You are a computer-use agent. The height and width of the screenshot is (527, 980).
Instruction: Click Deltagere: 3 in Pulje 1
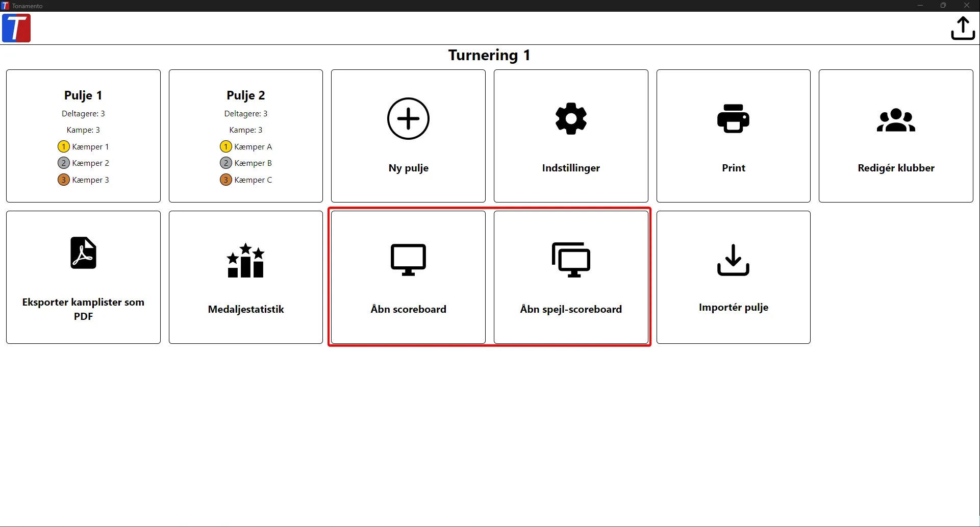tap(83, 114)
